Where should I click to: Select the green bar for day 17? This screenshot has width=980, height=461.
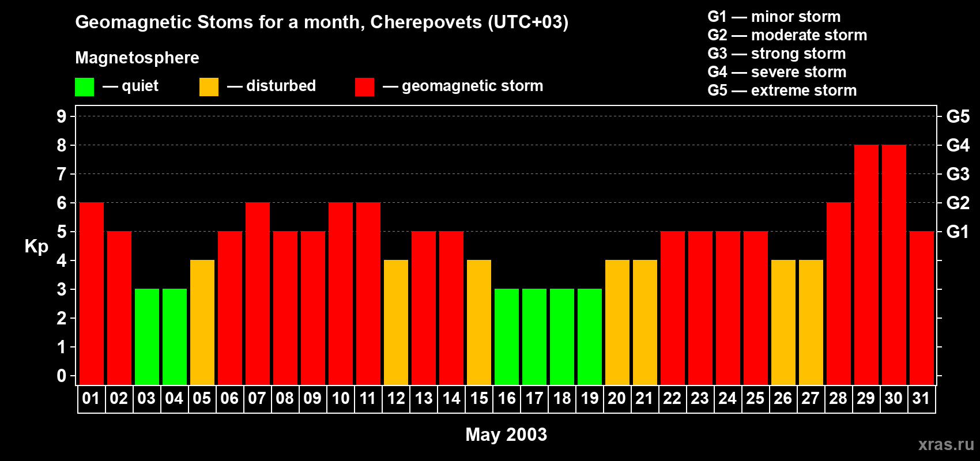pyautogui.click(x=534, y=337)
